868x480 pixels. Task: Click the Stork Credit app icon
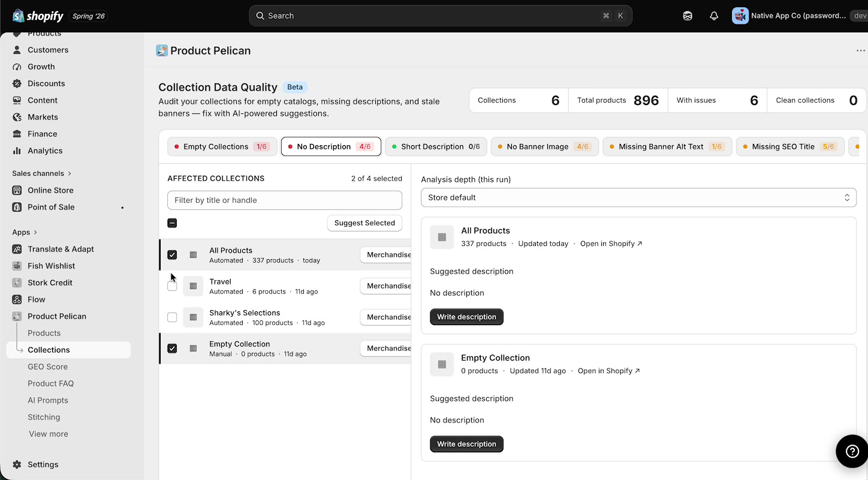(x=17, y=283)
